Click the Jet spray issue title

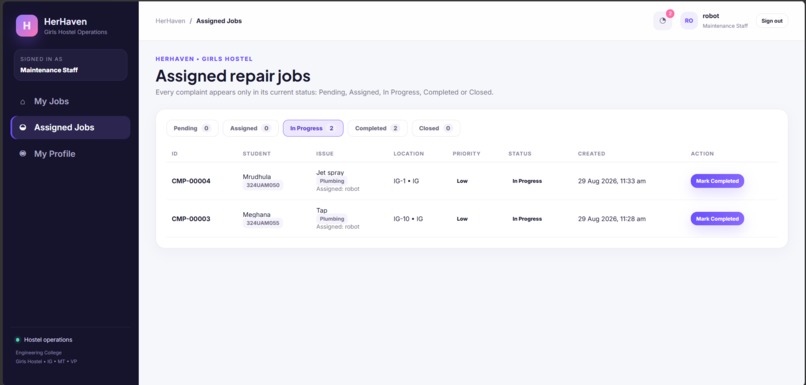tap(330, 173)
